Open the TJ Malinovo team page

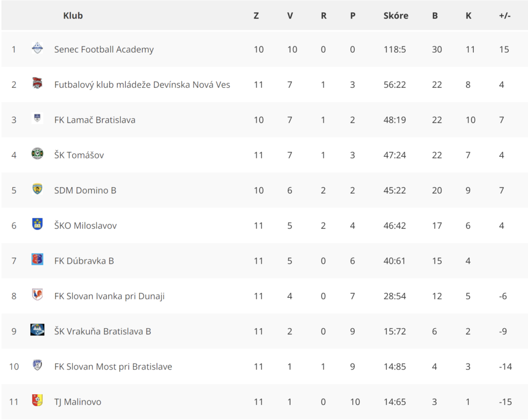click(x=78, y=402)
